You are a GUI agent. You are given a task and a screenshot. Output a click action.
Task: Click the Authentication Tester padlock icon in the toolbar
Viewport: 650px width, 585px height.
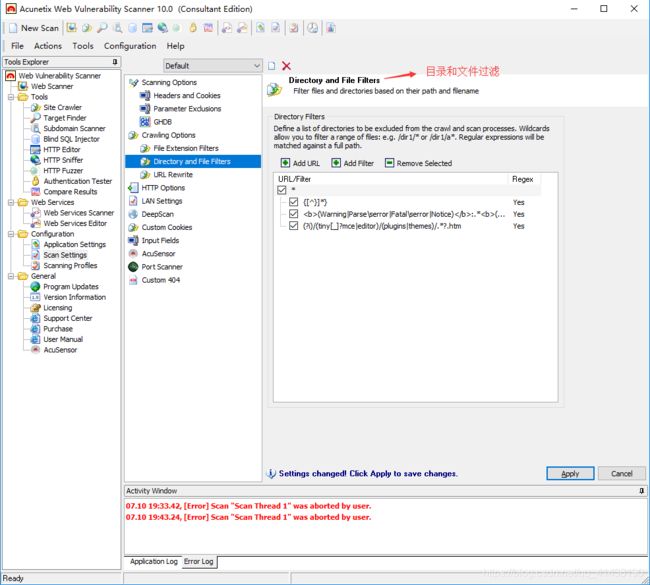click(193, 28)
